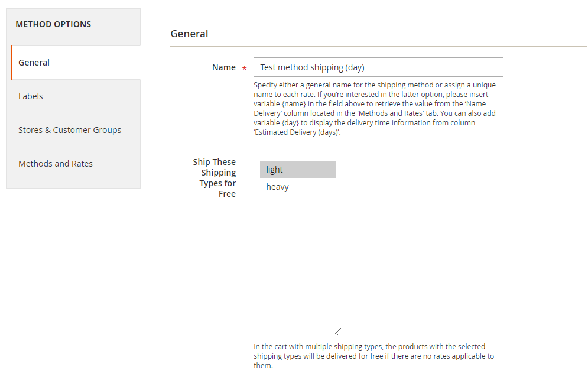
Task: Click blank sidebar area below Methods and Rates
Action: 73,184
